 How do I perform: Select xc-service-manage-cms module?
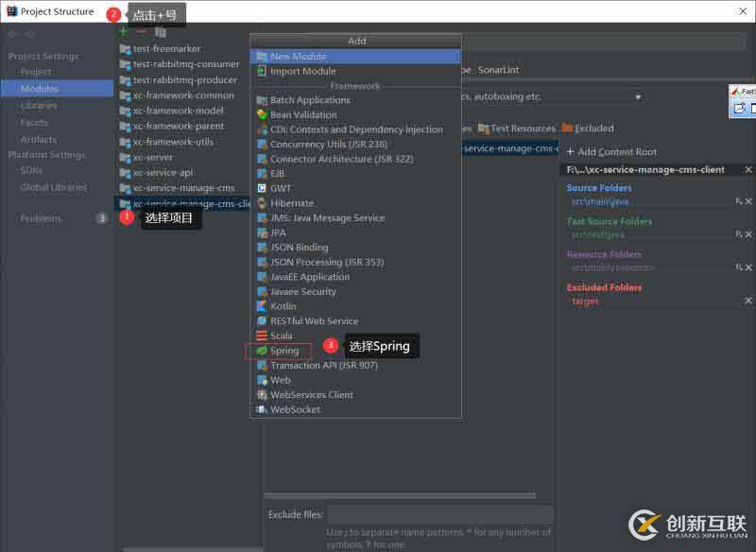(182, 188)
